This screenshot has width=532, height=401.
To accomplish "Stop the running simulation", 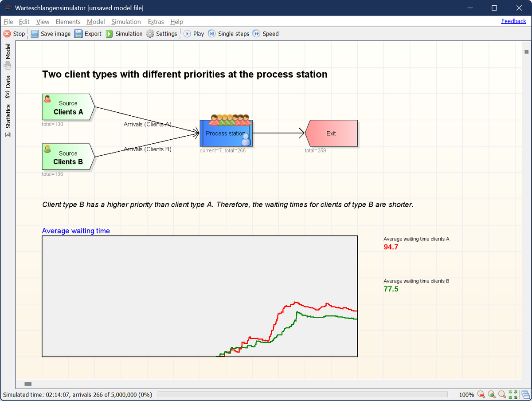I will pos(14,34).
